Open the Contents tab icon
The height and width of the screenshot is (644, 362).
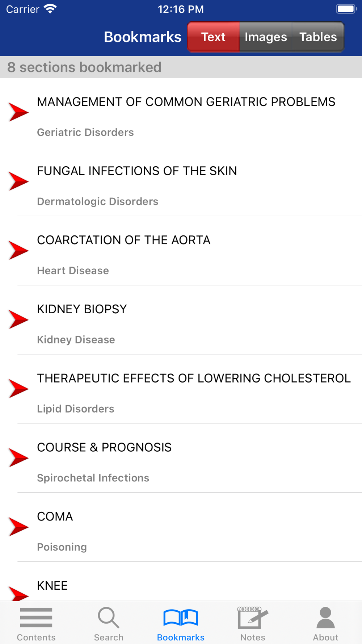pyautogui.click(x=36, y=618)
